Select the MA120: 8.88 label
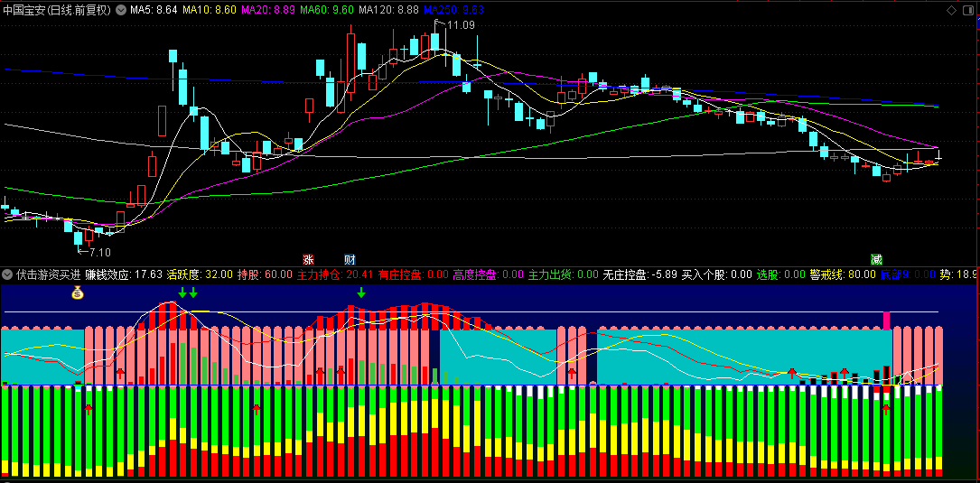 tap(388, 10)
